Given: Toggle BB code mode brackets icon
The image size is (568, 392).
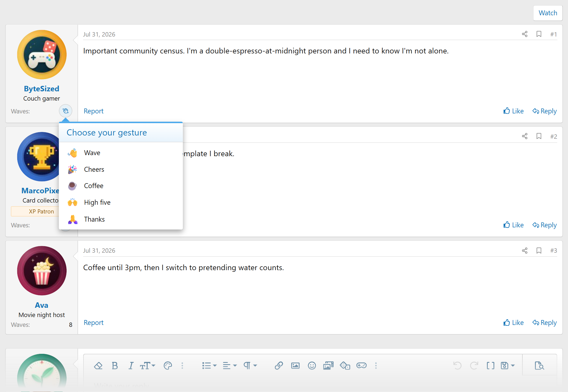Looking at the screenshot, I should click(x=490, y=366).
